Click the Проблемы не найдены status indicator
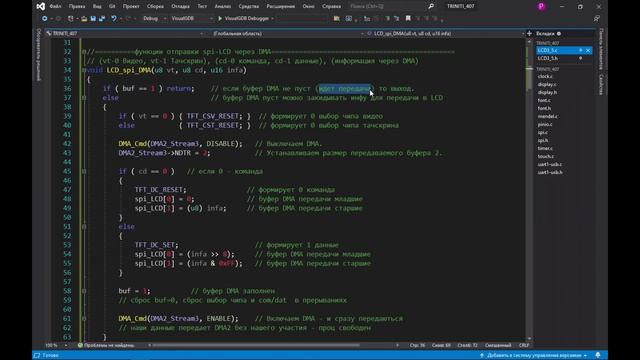 click(106, 345)
